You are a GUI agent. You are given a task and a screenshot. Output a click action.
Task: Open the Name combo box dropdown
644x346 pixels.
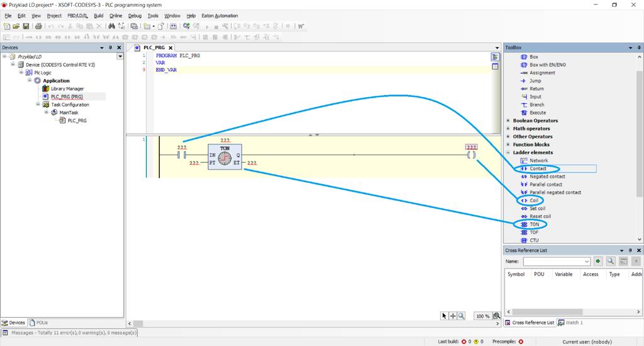click(587, 262)
